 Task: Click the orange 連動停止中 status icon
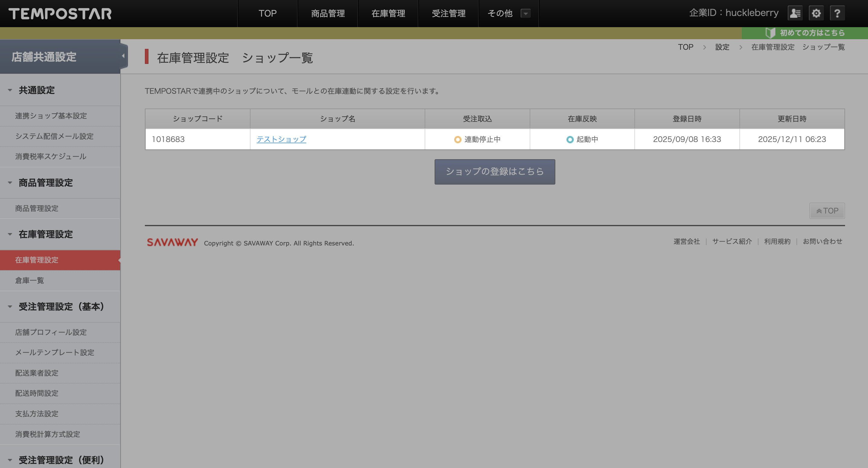457,139
